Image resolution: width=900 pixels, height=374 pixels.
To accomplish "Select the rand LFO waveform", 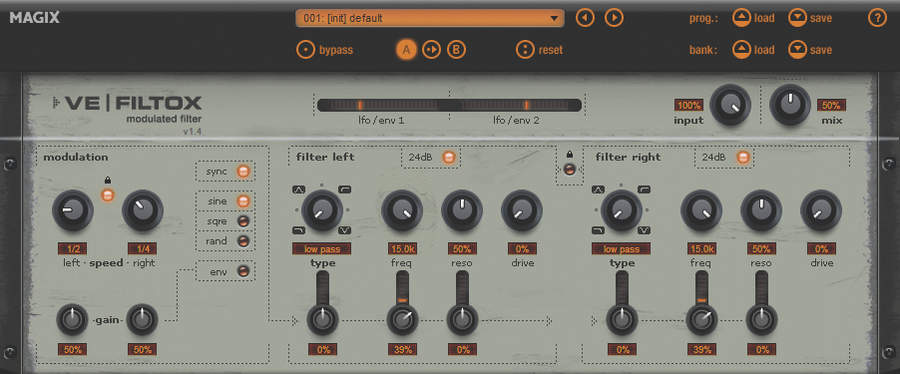I will pyautogui.click(x=243, y=241).
